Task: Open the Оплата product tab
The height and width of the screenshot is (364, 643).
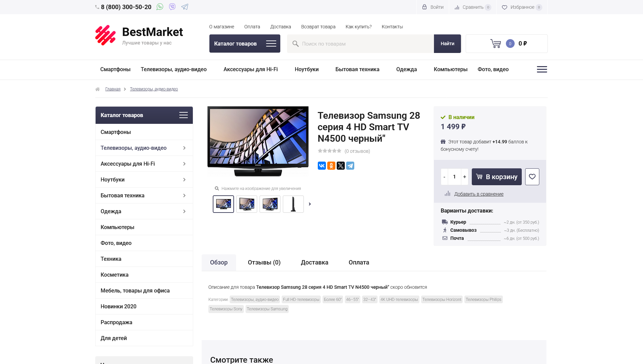Action: [x=359, y=262]
